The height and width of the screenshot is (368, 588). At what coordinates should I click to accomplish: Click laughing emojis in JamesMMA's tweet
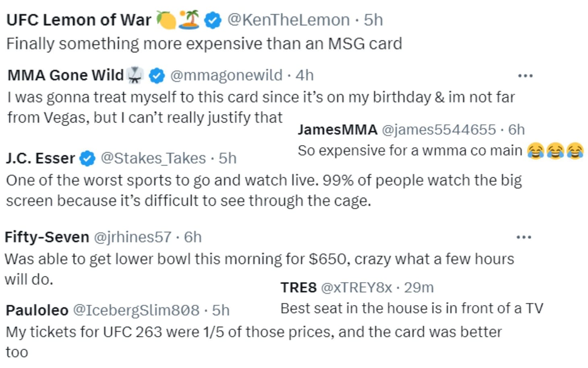555,151
